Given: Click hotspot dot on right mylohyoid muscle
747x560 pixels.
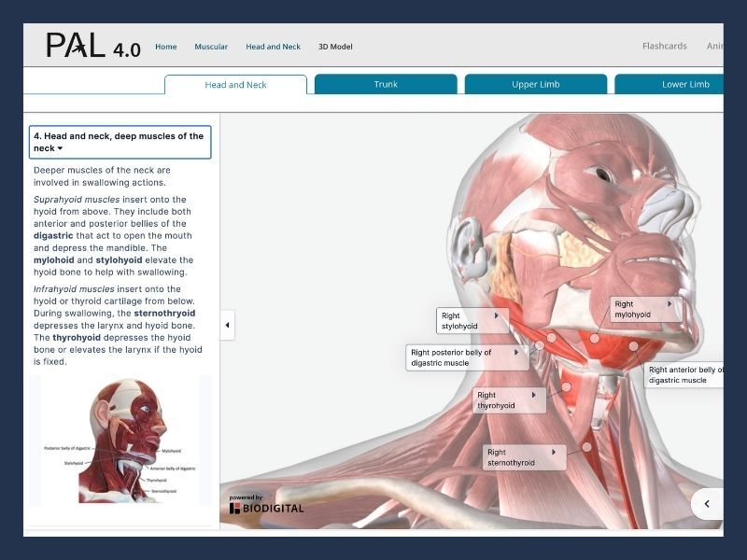Looking at the screenshot, I should [x=595, y=338].
